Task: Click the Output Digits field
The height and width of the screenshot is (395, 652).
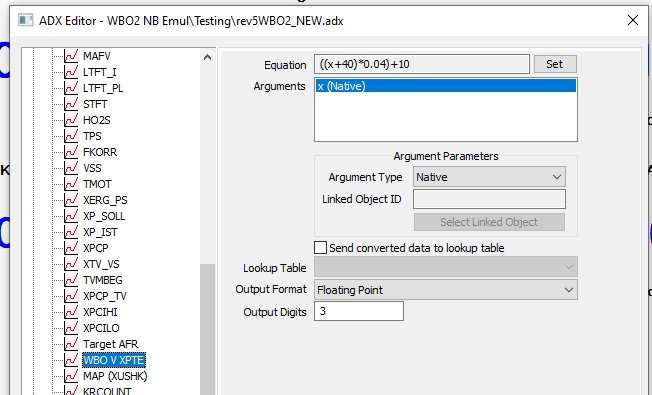Action: click(x=358, y=311)
